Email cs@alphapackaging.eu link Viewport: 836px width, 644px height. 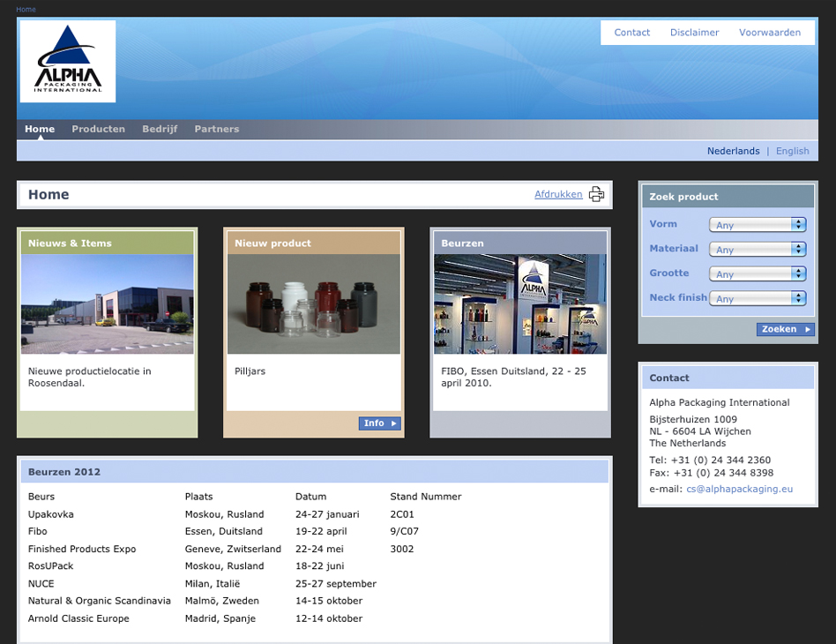[x=740, y=489]
